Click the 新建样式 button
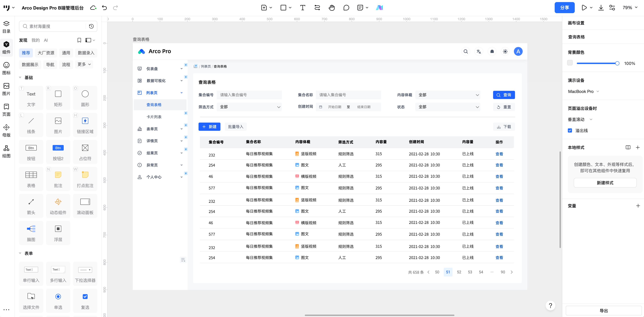The image size is (644, 317). point(605,183)
